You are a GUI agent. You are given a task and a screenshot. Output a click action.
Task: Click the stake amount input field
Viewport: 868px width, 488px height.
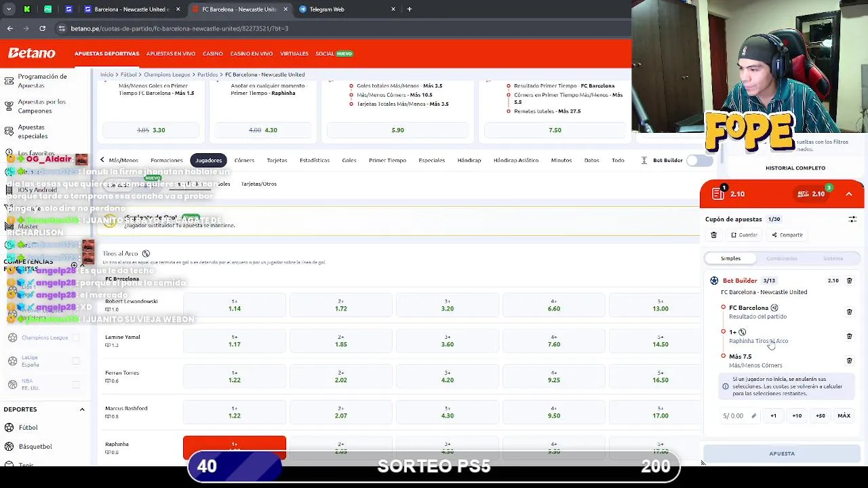(738, 415)
